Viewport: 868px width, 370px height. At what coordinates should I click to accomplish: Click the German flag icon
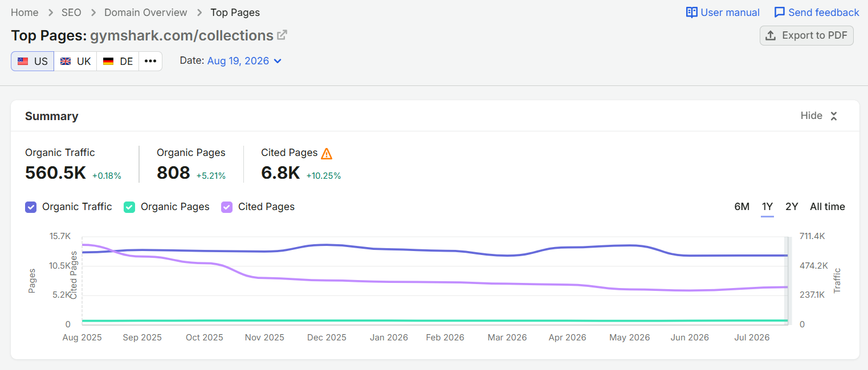click(x=108, y=61)
